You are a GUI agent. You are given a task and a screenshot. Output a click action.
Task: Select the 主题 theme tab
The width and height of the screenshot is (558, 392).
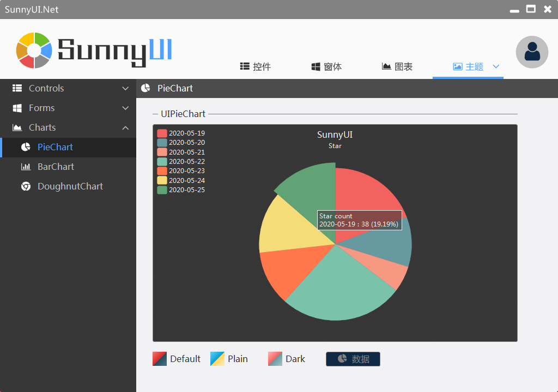pyautogui.click(x=468, y=66)
